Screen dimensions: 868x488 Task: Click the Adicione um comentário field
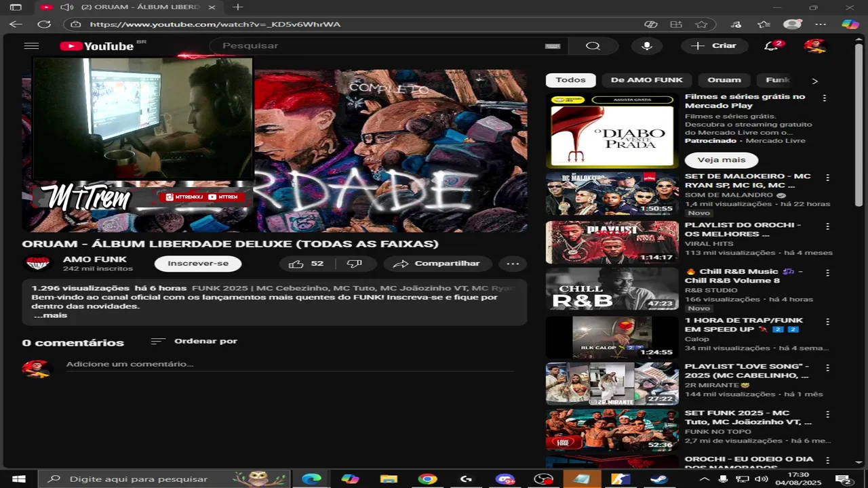tap(290, 364)
